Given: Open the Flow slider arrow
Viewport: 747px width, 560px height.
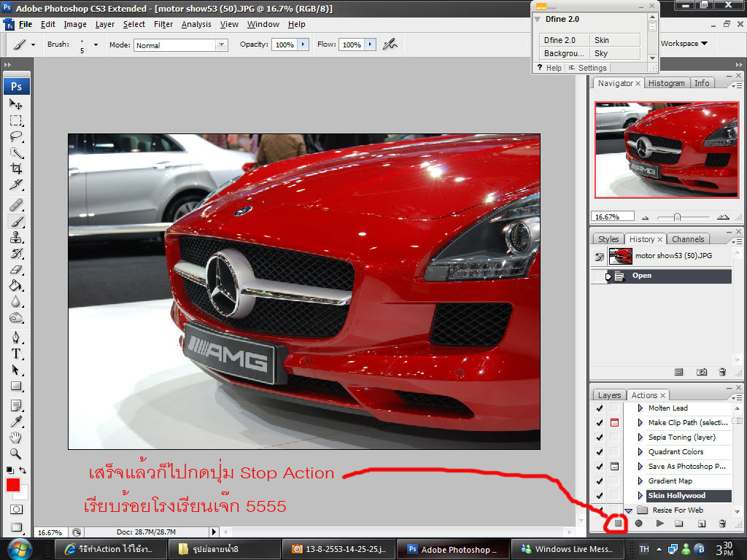Looking at the screenshot, I should pyautogui.click(x=371, y=44).
